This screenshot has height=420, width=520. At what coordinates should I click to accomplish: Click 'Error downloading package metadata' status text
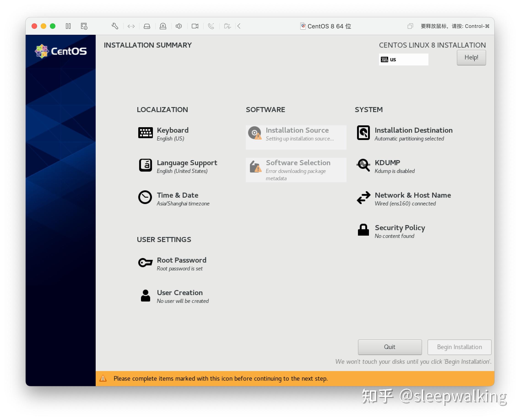[x=295, y=175]
